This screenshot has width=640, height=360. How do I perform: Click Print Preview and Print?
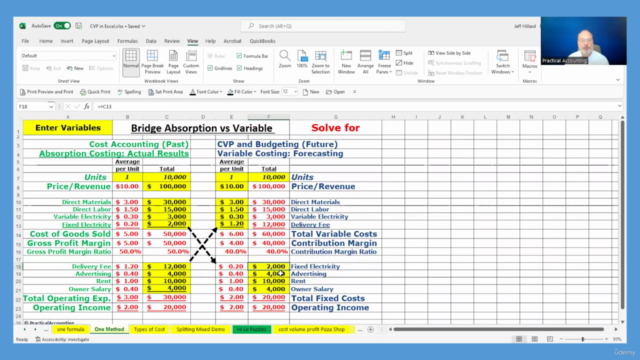point(47,92)
